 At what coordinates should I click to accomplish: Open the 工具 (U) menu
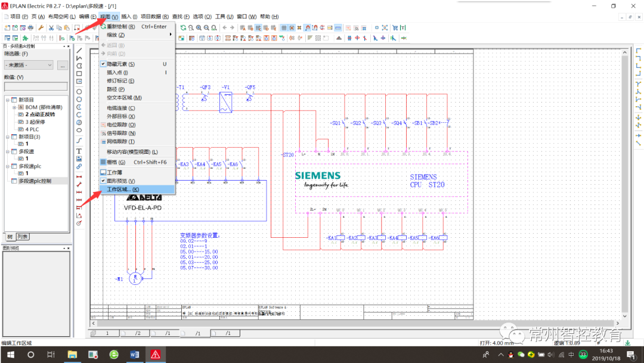[x=224, y=17]
